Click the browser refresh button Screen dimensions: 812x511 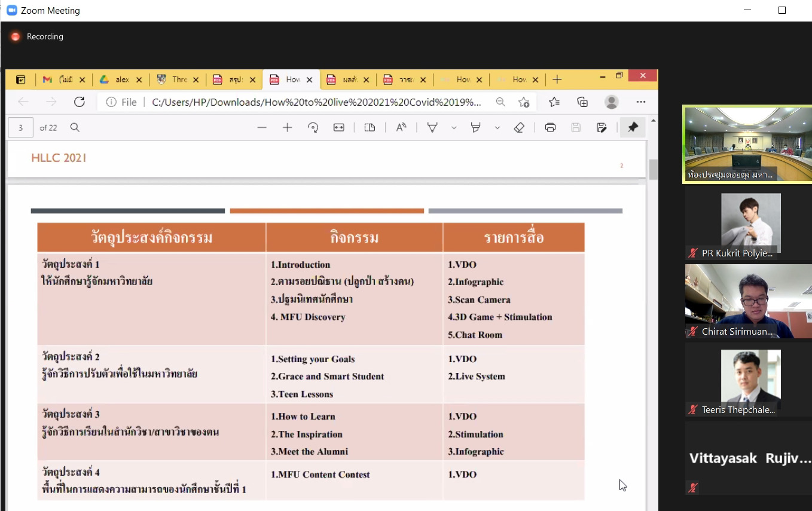(x=79, y=102)
